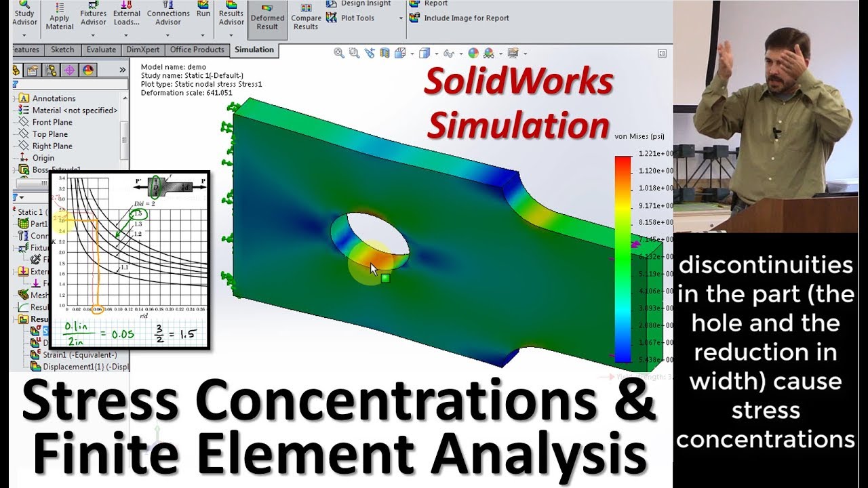This screenshot has height=488, width=868.
Task: Open the PropertyManager panel tab
Action: pyautogui.click(x=32, y=70)
